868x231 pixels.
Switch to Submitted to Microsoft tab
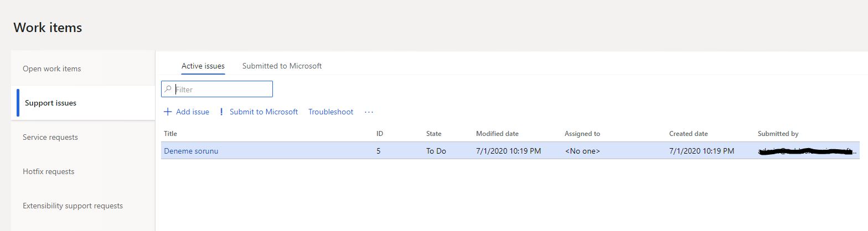[x=282, y=66]
